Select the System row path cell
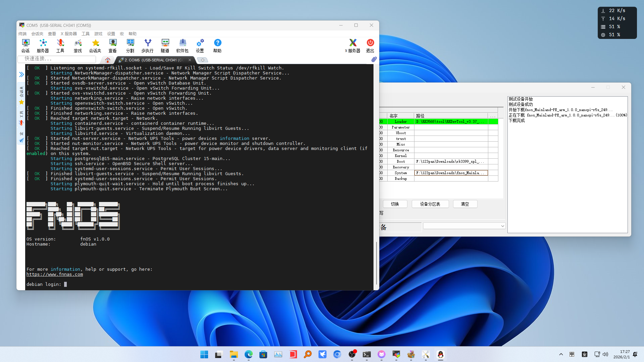This screenshot has width=644, height=362. point(451,173)
